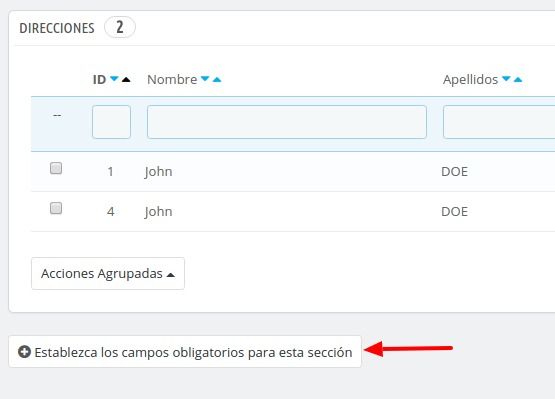Expand Establezca los campos obligatorios section

point(185,352)
